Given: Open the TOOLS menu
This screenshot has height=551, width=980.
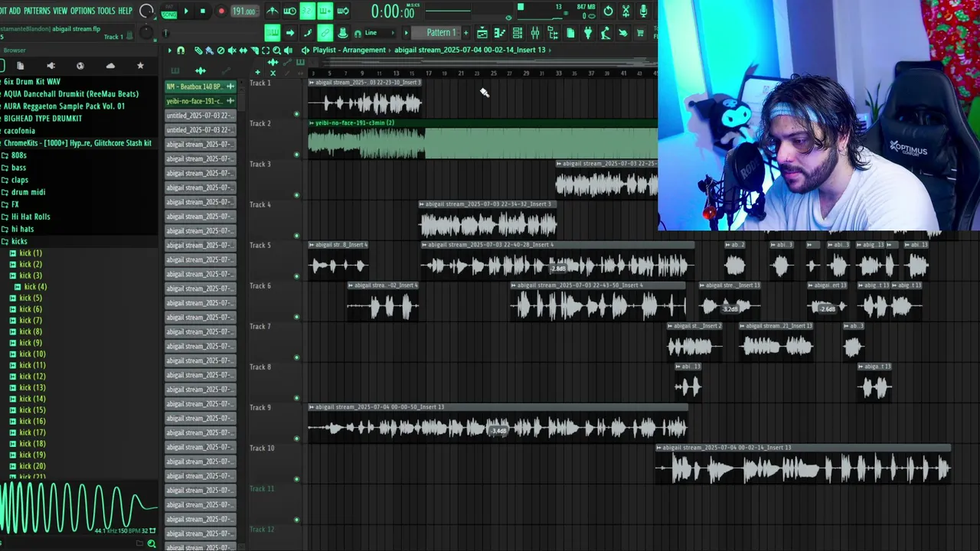Looking at the screenshot, I should 106,11.
